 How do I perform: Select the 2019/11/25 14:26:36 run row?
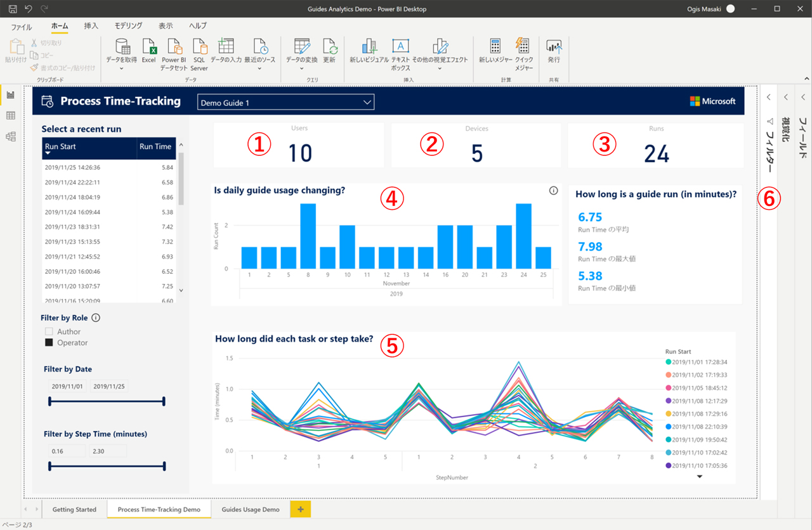(109, 167)
